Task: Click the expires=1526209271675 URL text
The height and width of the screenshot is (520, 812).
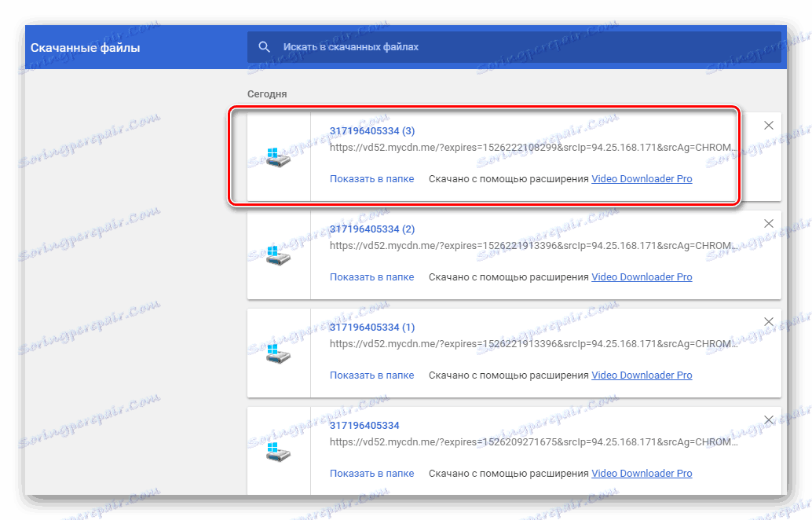Action: click(533, 441)
